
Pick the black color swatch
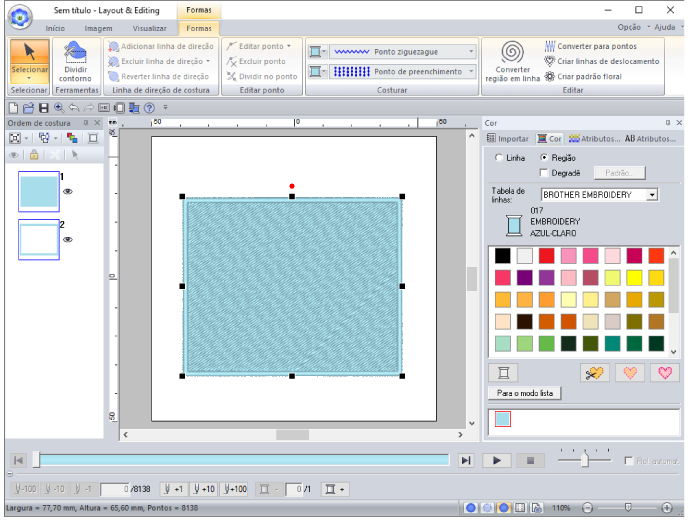(x=502, y=256)
